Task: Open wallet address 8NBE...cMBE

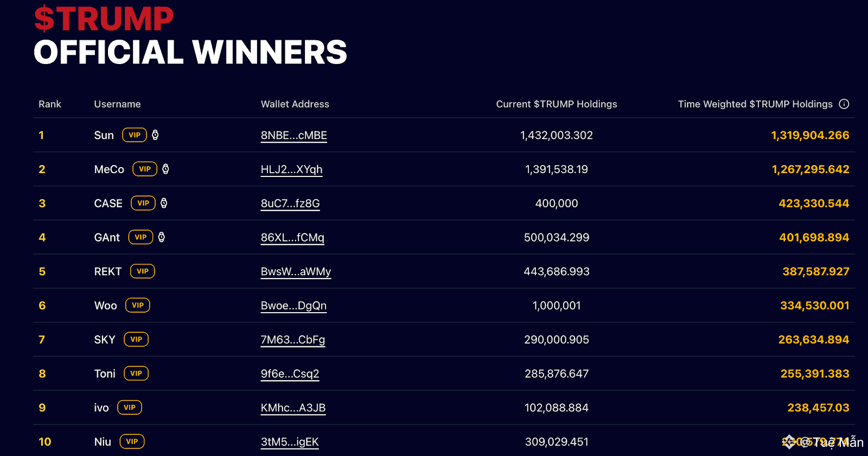Action: (x=294, y=136)
